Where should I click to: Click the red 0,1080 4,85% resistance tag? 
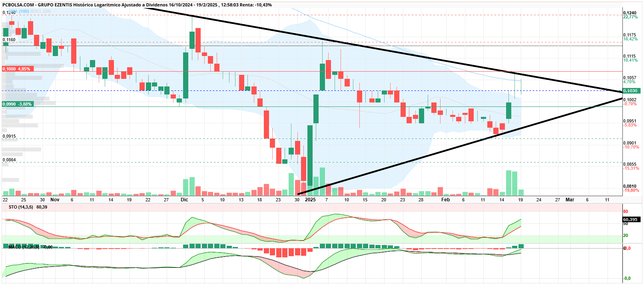[16, 69]
